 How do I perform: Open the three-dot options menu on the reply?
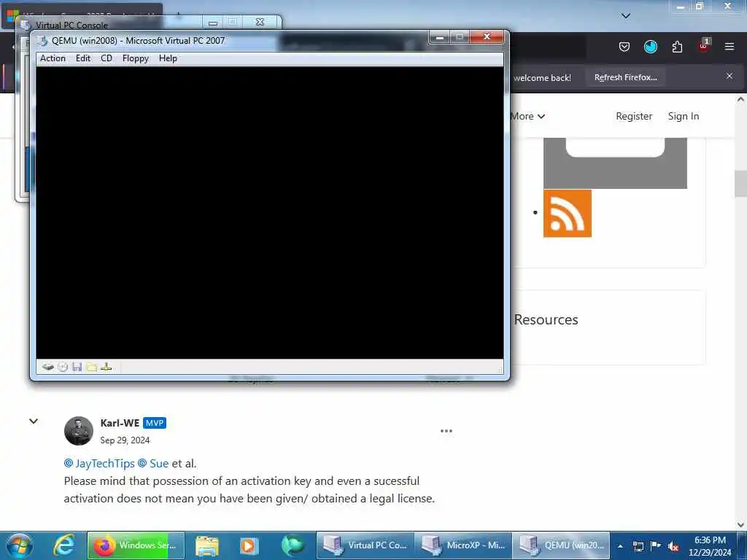tap(446, 431)
